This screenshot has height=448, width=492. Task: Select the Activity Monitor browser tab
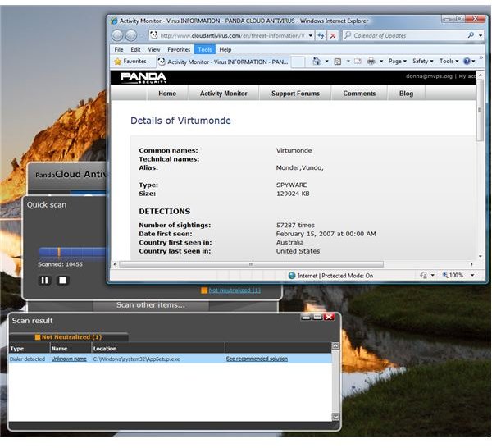223,62
